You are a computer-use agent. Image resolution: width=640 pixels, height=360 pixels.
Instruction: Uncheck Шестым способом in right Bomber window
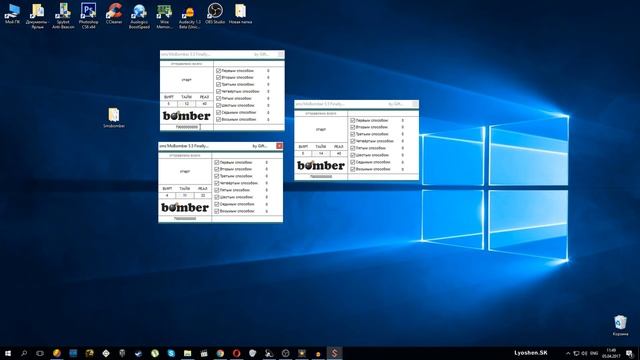[x=353, y=155]
